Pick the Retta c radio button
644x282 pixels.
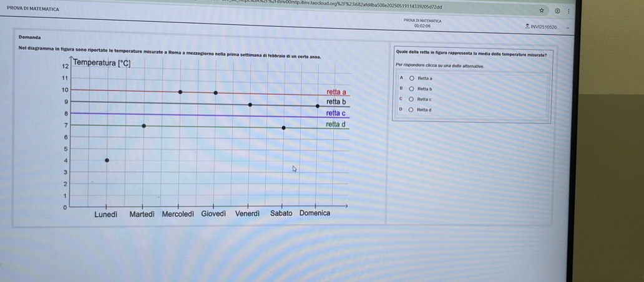click(412, 99)
